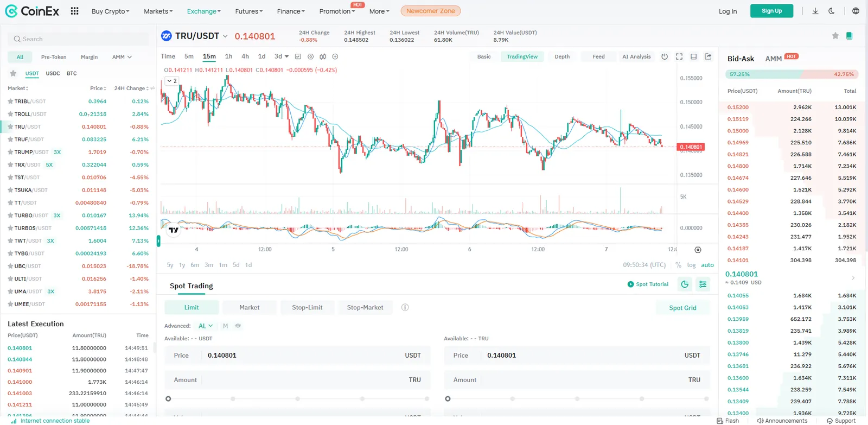Screen dimensions: 868x425
Task: Toggle the eye visibility icon in Advanced
Action: [x=238, y=326]
